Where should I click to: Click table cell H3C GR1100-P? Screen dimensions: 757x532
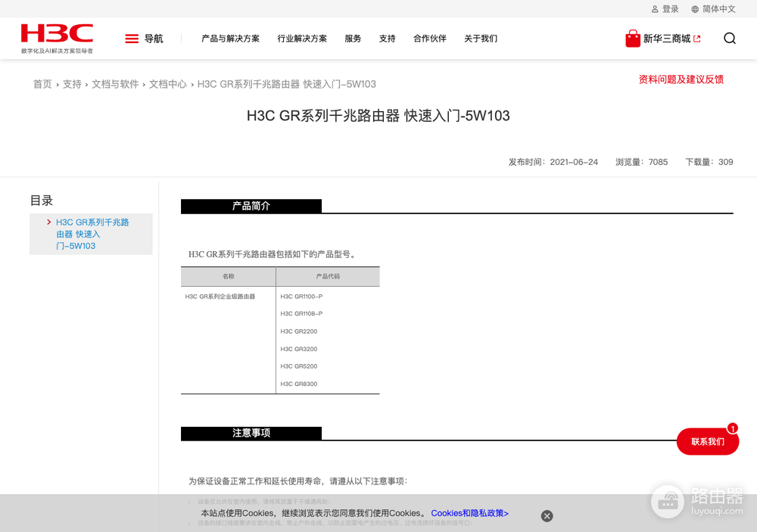[x=301, y=297]
